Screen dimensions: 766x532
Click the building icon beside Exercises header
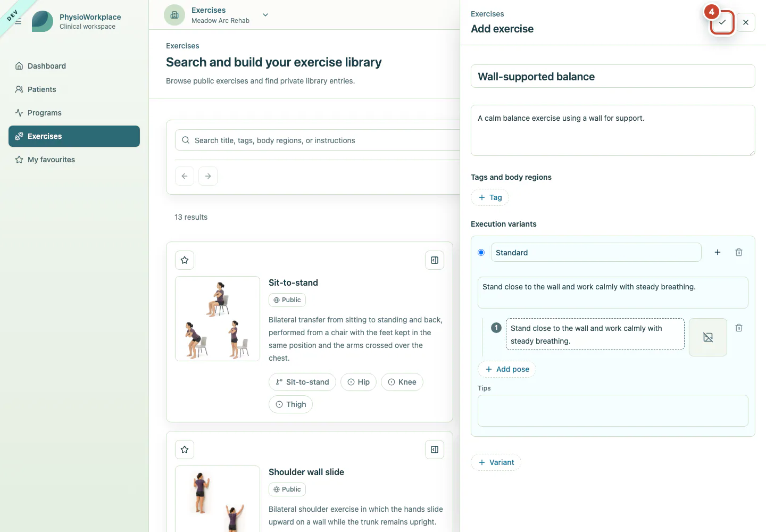[x=174, y=15]
